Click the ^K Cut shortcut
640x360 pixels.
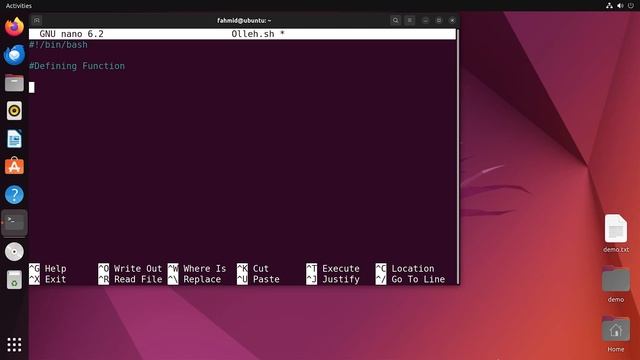pyautogui.click(x=253, y=269)
